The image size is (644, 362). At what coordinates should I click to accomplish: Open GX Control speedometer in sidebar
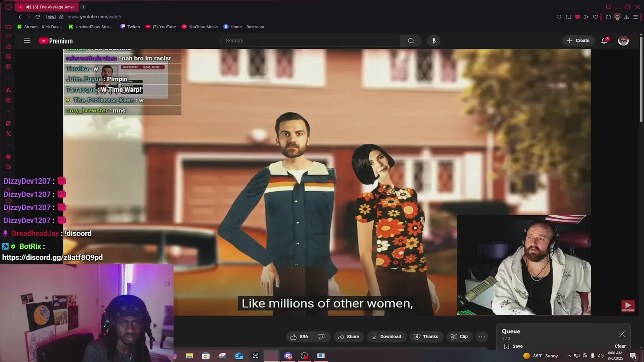point(8,37)
